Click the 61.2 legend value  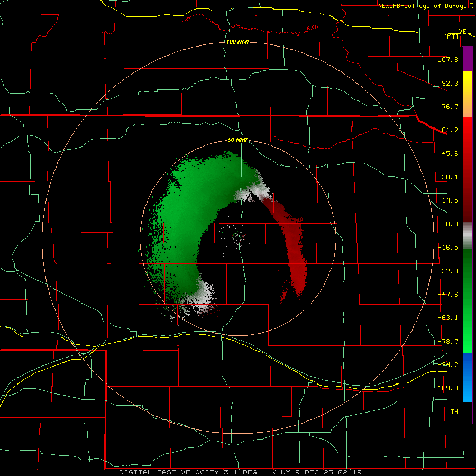(x=450, y=130)
